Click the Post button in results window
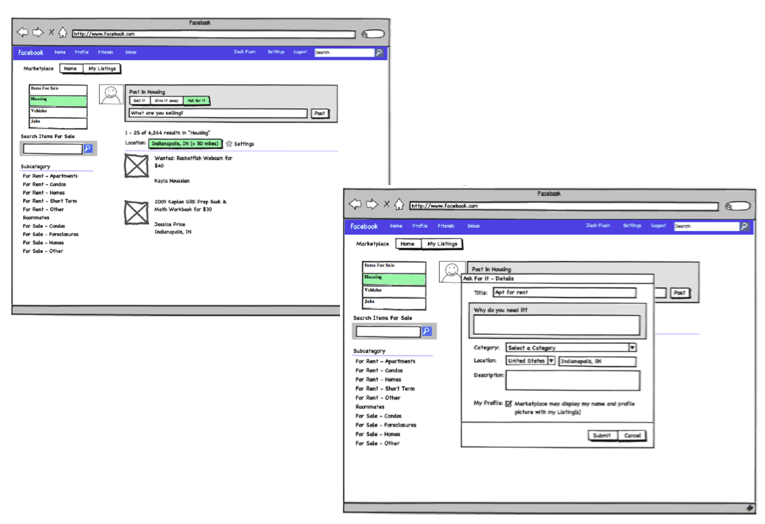This screenshot has height=524, width=765. [x=320, y=113]
